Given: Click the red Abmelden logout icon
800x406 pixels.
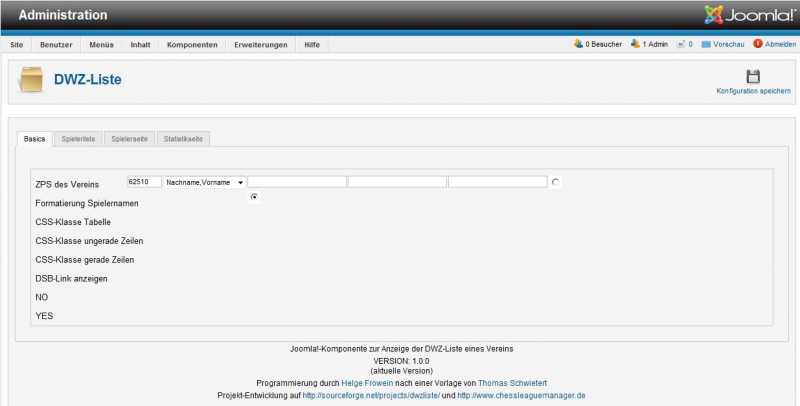Looking at the screenshot, I should 758,44.
